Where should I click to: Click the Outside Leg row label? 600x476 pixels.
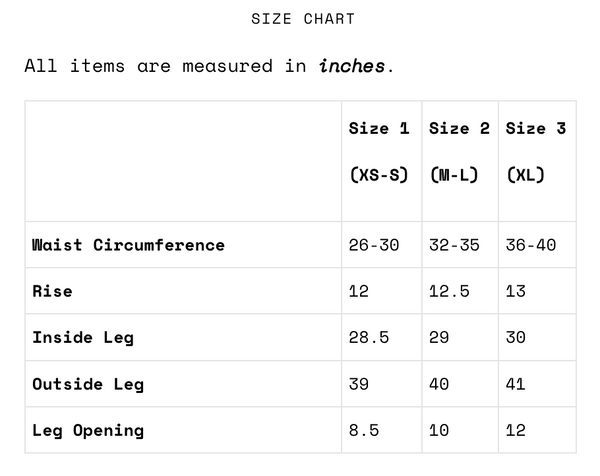[x=88, y=384]
